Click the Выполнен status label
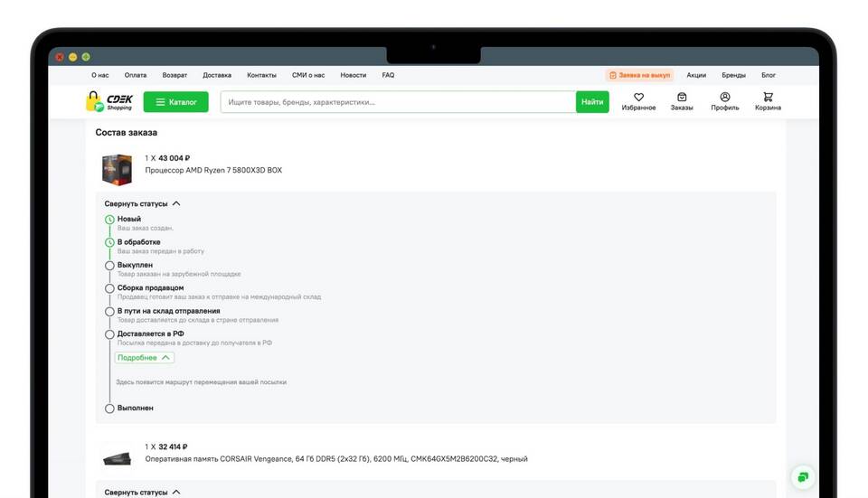 135,408
